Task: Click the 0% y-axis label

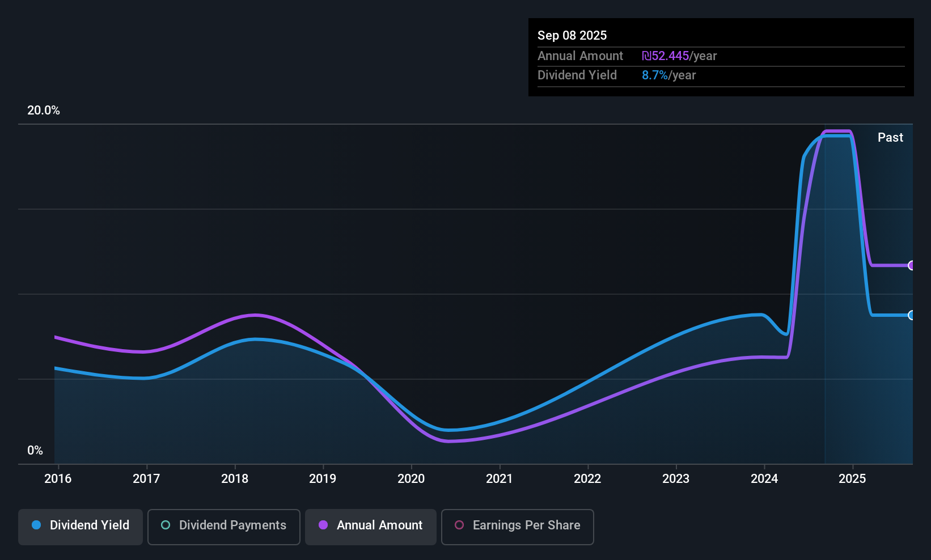Action: pyautogui.click(x=35, y=451)
